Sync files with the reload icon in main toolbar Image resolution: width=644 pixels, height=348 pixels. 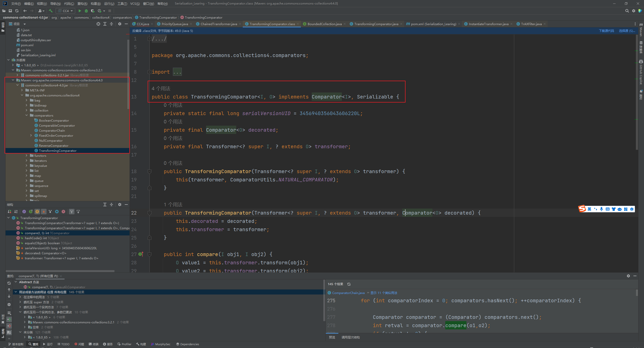coord(17,11)
